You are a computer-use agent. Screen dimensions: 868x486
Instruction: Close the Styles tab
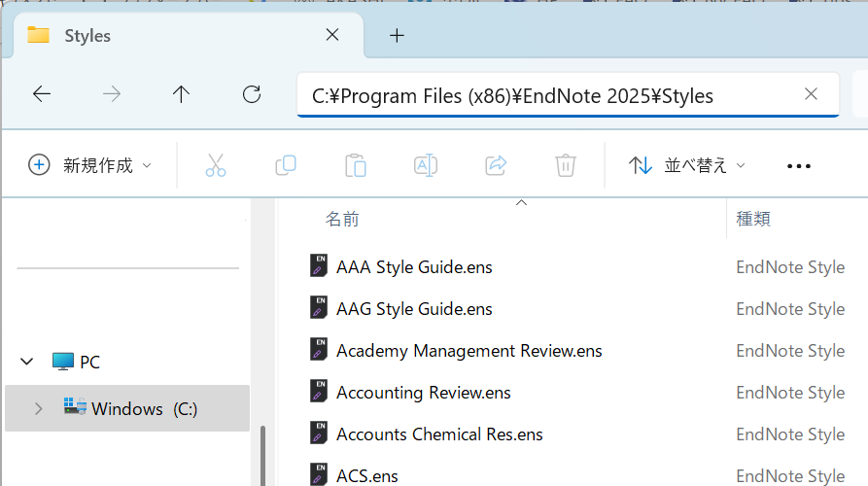coord(332,35)
